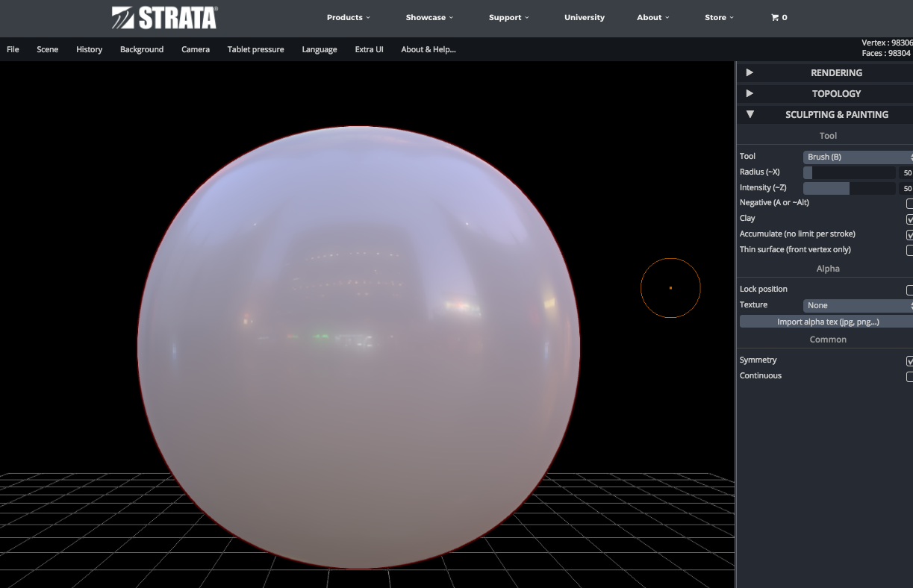Viewport: 913px width, 588px height.
Task: Click the Import alpha tex button
Action: pyautogui.click(x=827, y=322)
